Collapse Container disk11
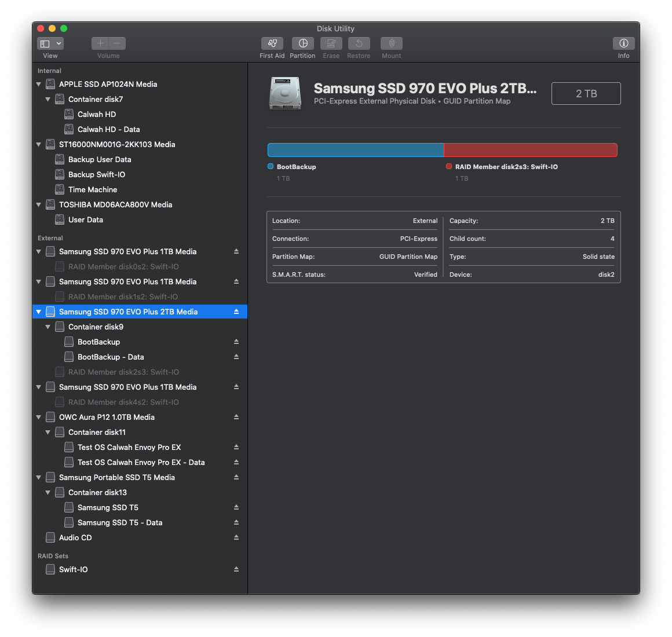The image size is (672, 637). (48, 432)
